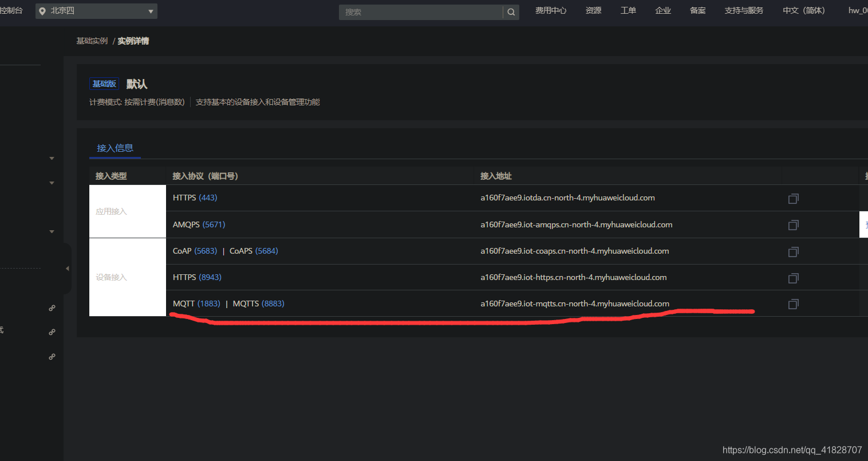Image resolution: width=868 pixels, height=461 pixels.
Task: Expand the second sidebar menu arrow
Action: coord(52,183)
